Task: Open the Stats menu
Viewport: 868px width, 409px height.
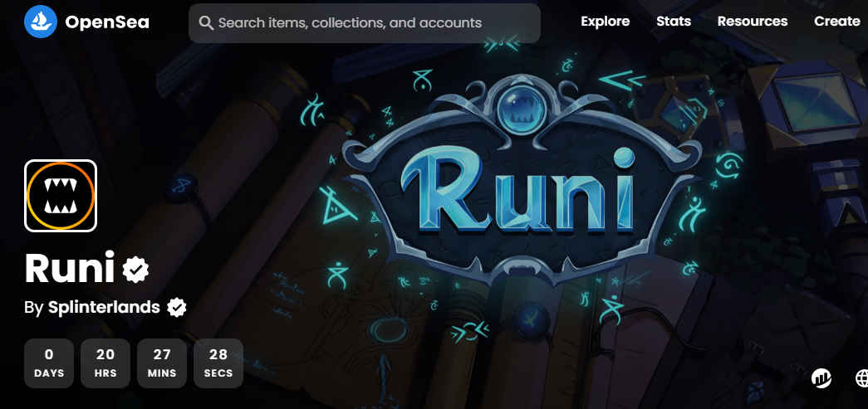Action: click(674, 21)
